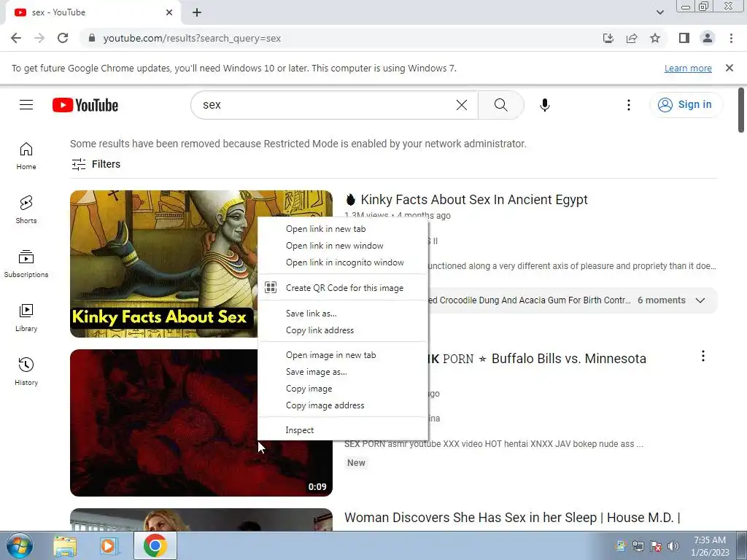Dismiss the Chrome update notification bar
The width and height of the screenshot is (747, 560).
[x=729, y=68]
